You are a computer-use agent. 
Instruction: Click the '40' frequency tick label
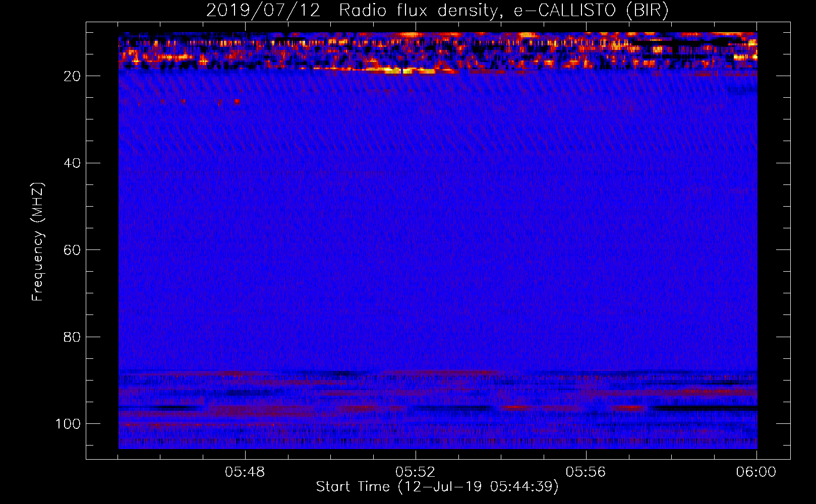pos(73,163)
